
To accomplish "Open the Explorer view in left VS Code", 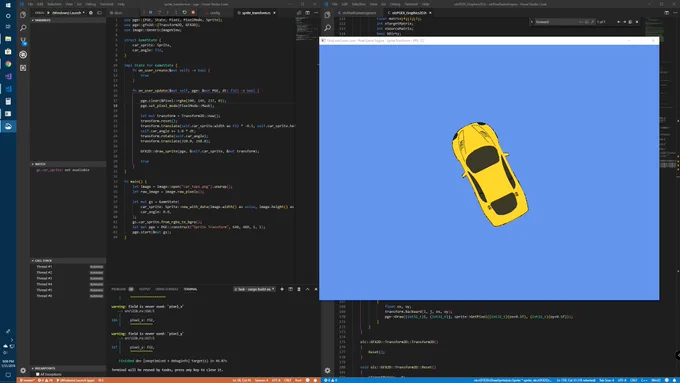I will 23,15.
